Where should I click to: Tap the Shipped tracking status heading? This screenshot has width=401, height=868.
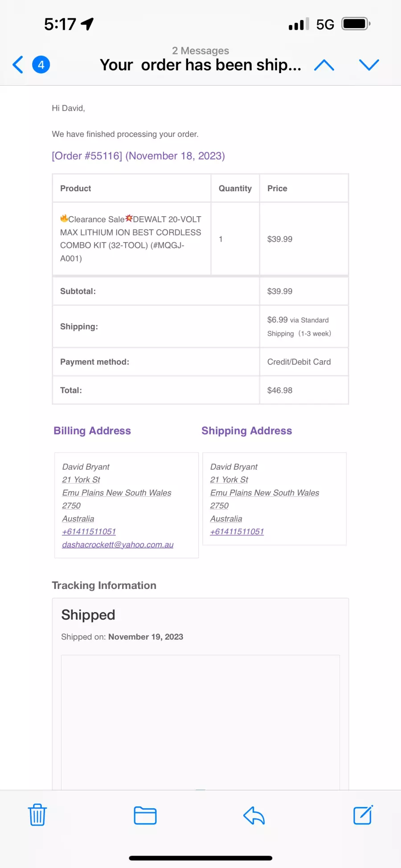(88, 615)
